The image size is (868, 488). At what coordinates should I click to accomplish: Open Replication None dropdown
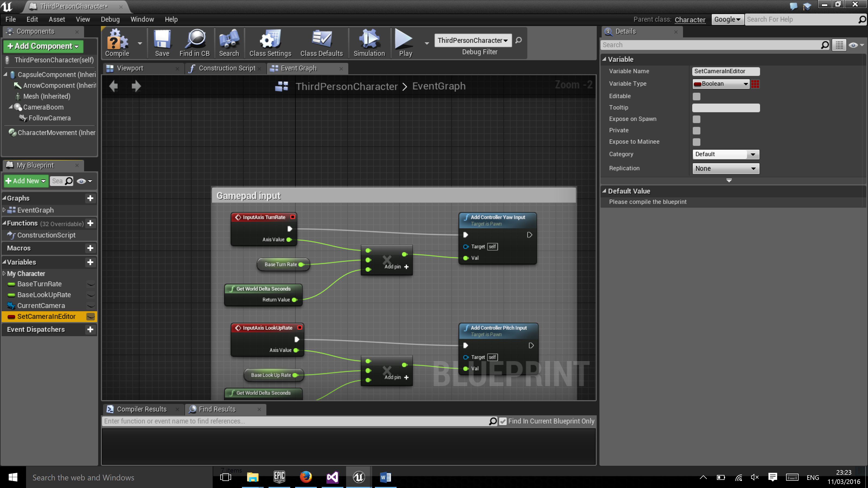[726, 168]
